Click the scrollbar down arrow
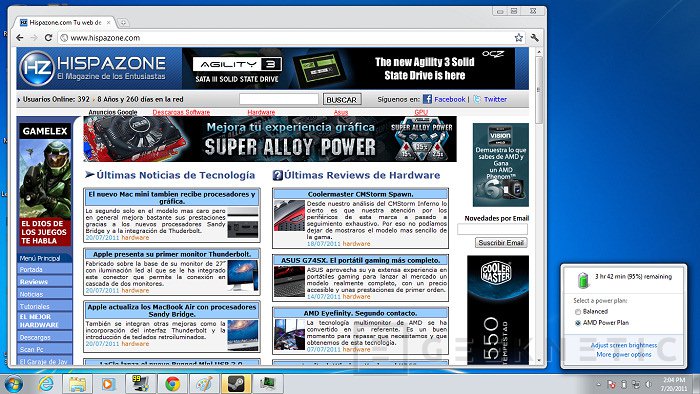 [539, 360]
